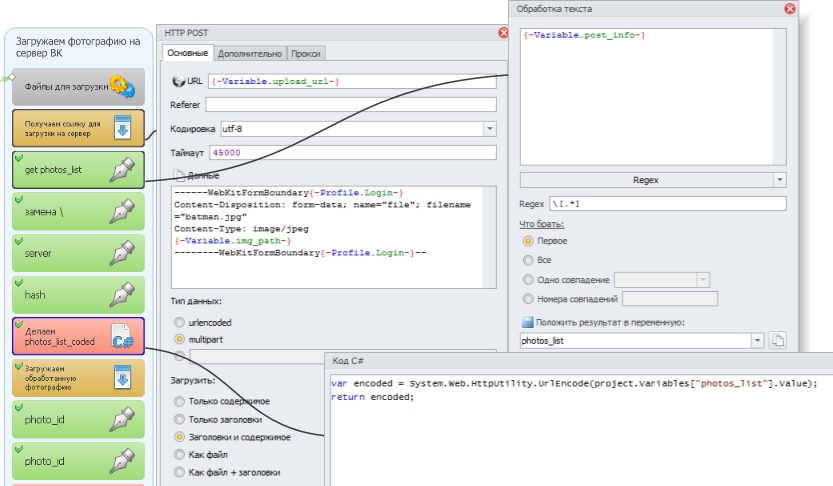Choose the Только содержимое load option
This screenshot has width=833, height=486.
coord(180,401)
